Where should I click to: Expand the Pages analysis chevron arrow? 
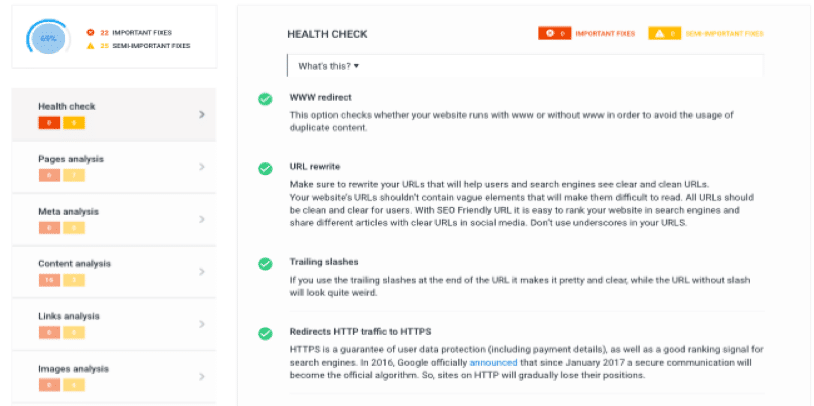pos(202,167)
